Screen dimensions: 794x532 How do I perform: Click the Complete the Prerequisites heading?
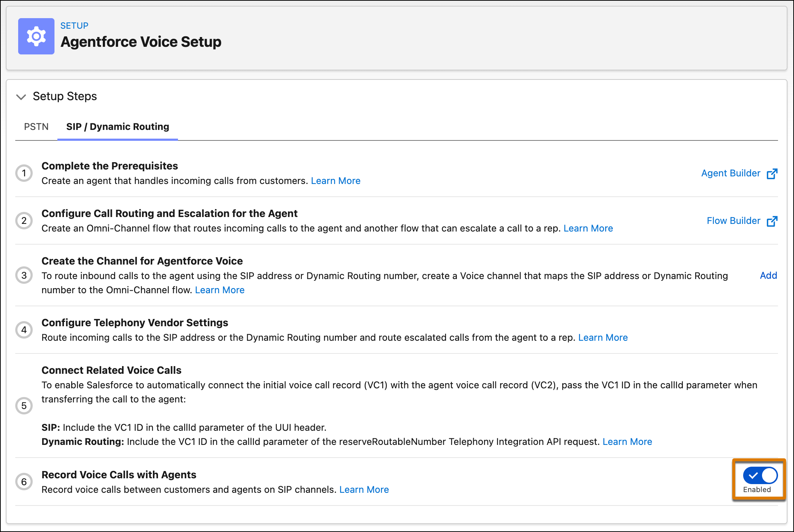[110, 166]
